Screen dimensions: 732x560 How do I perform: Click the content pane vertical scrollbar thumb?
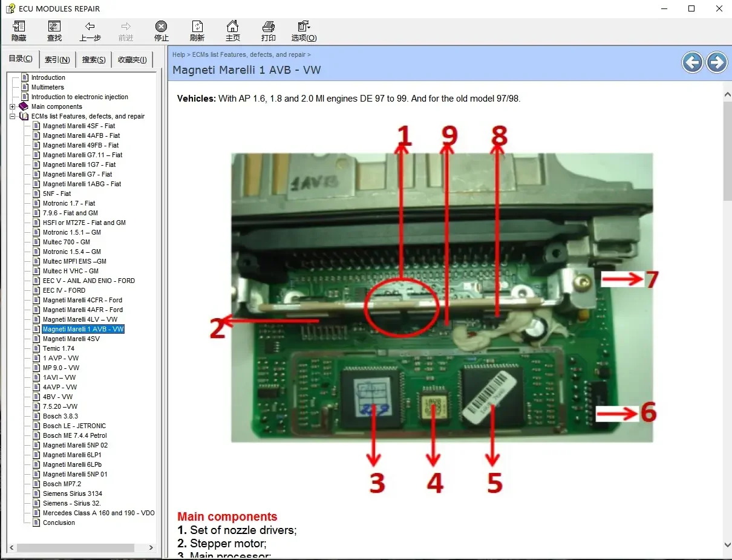[x=727, y=151]
